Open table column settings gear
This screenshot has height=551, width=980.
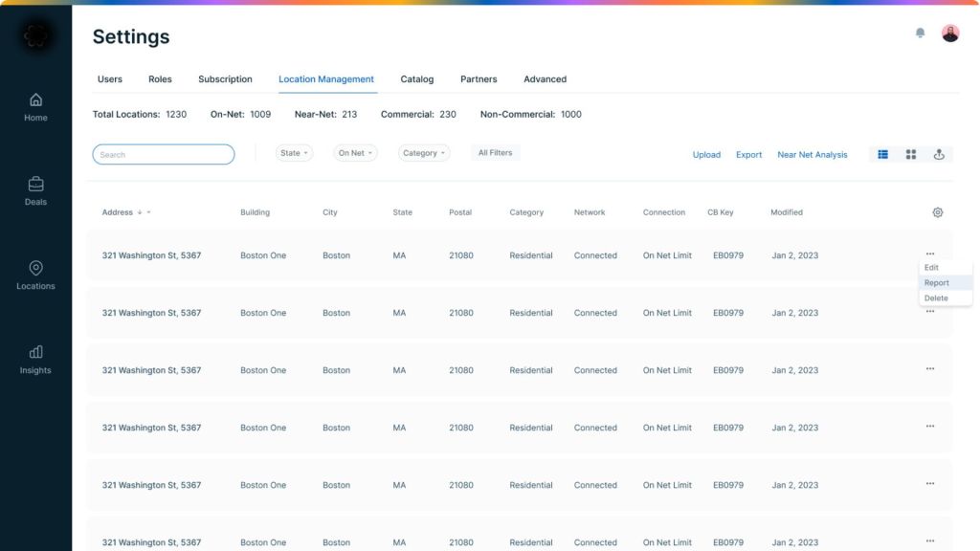coord(937,212)
